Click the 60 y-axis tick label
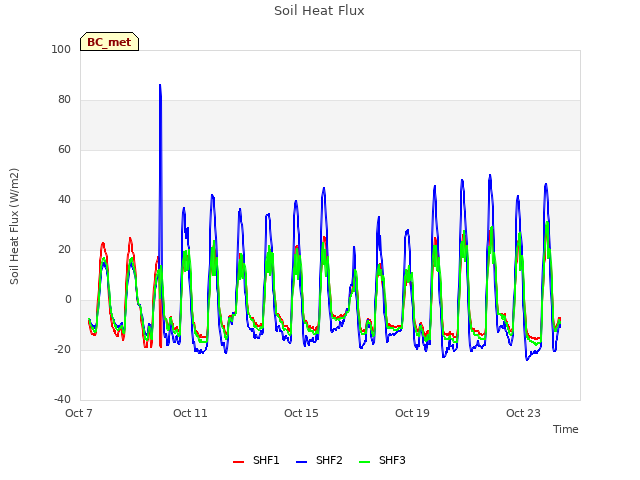 tap(64, 149)
